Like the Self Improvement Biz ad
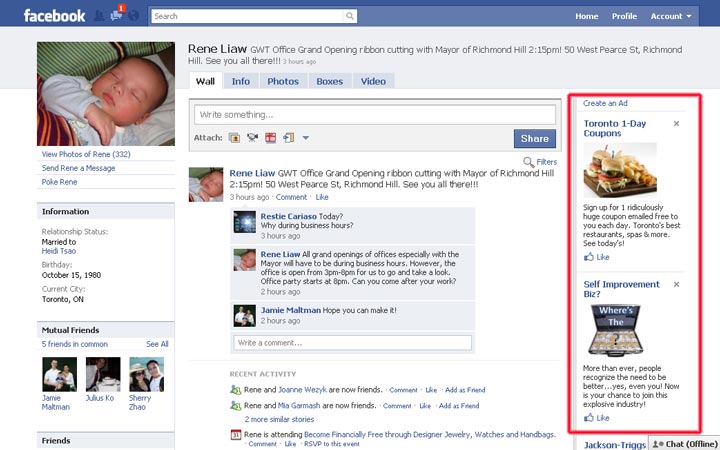The width and height of the screenshot is (720, 450). [596, 418]
